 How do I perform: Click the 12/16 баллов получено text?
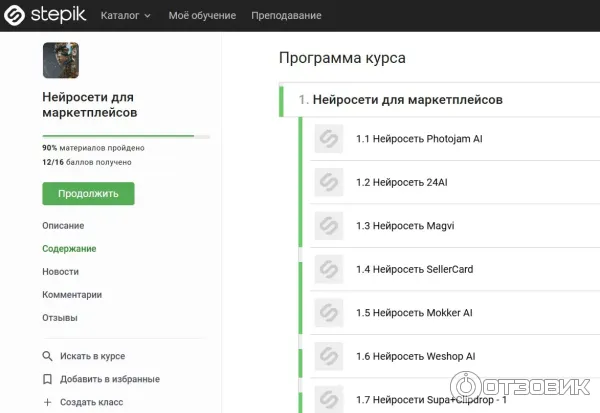tap(87, 162)
